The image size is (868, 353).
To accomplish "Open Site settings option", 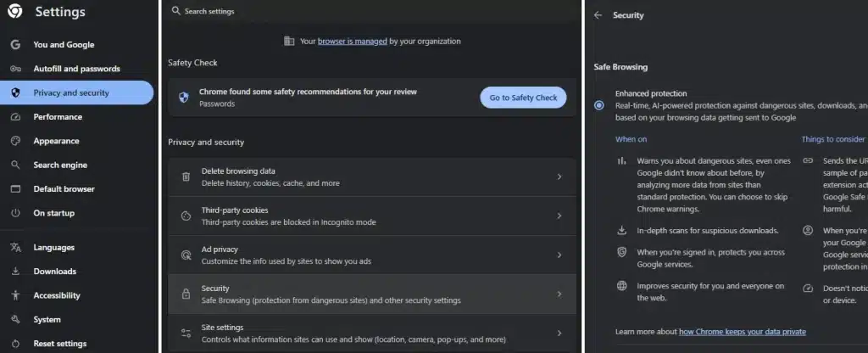I will 372,333.
